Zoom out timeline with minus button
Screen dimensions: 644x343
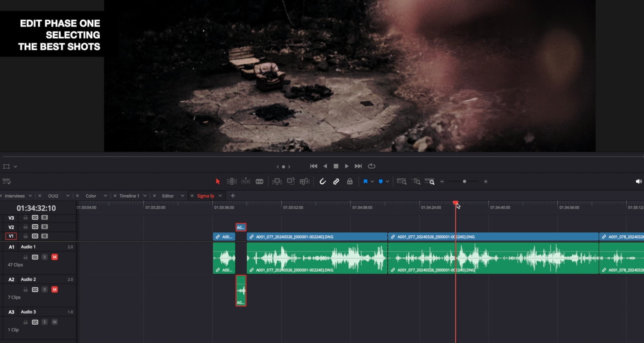442,181
